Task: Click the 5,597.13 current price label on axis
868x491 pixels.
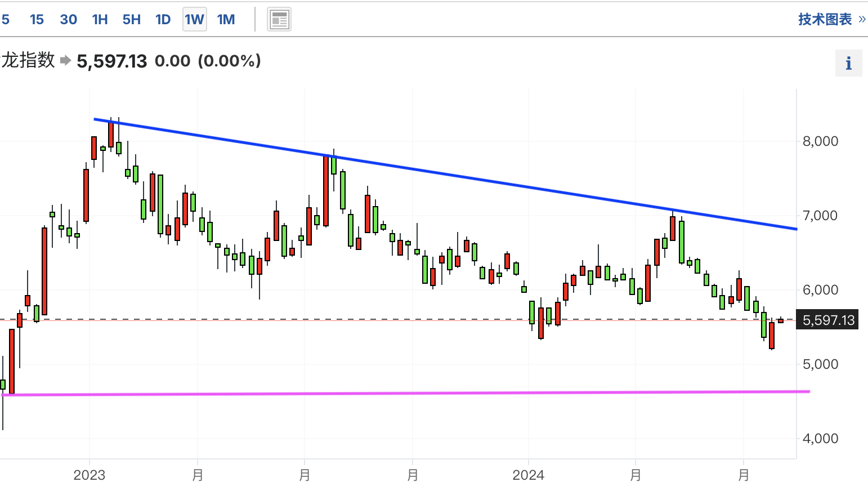Action: coord(827,320)
